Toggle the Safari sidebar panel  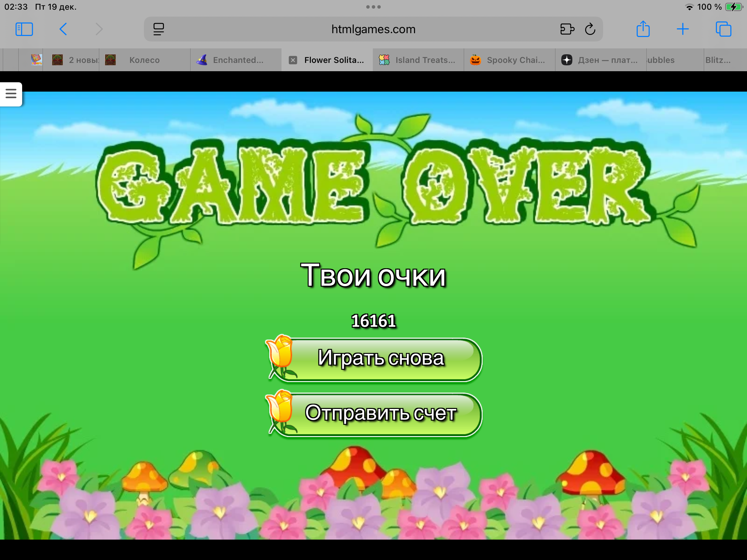(x=24, y=29)
